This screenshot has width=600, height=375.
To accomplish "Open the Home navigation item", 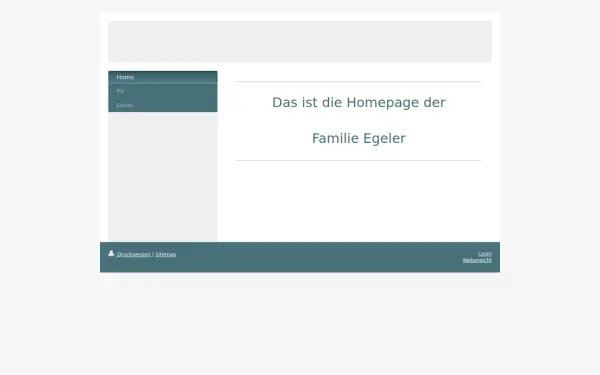I will click(x=163, y=77).
